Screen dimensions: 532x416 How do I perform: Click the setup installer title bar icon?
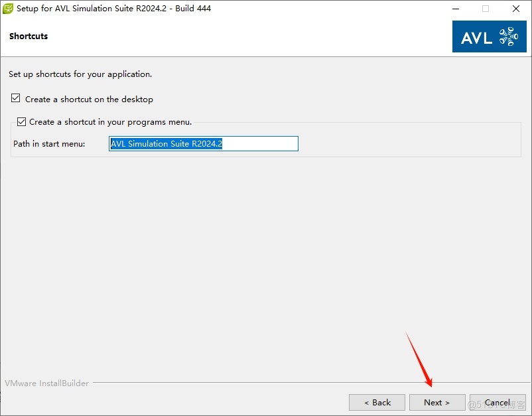7,9
